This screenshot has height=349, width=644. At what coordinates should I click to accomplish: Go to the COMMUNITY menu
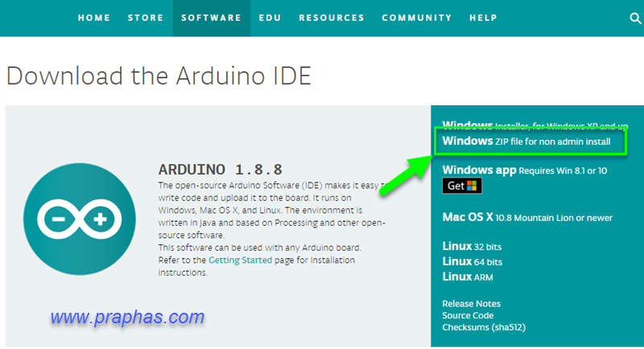(x=417, y=18)
